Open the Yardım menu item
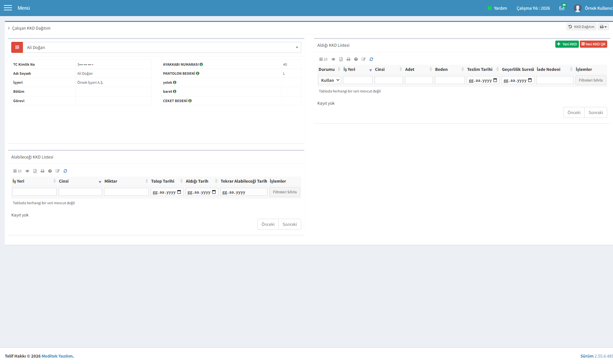 pos(497,8)
